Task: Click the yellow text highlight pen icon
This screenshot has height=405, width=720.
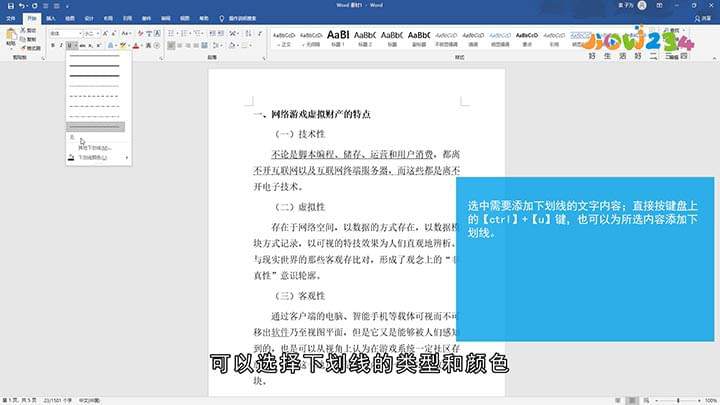Action: (x=123, y=45)
